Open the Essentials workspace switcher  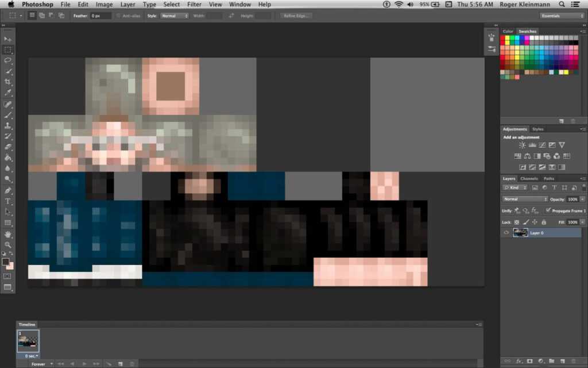point(561,16)
